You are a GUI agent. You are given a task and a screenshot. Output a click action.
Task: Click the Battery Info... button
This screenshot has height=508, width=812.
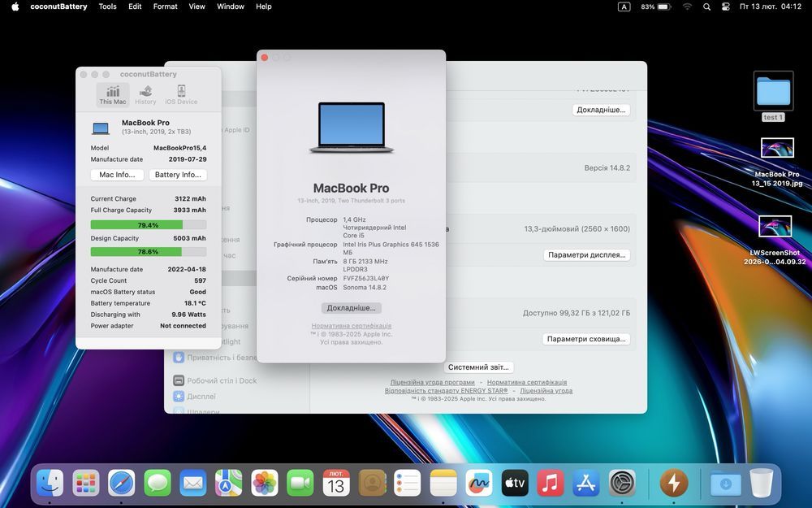(x=178, y=175)
